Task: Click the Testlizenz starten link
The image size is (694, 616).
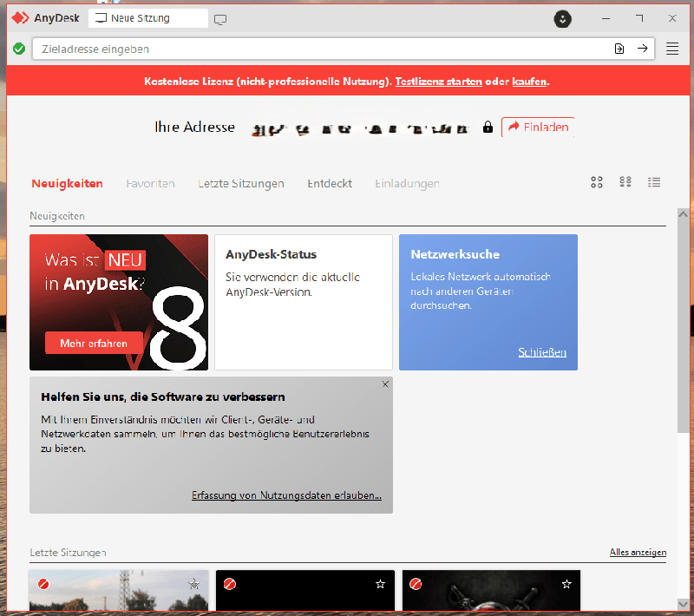Action: [x=438, y=82]
